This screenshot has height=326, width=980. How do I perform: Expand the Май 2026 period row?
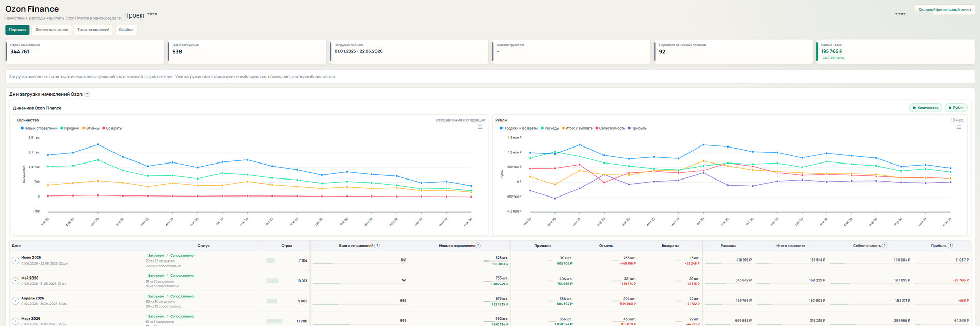[x=15, y=281]
